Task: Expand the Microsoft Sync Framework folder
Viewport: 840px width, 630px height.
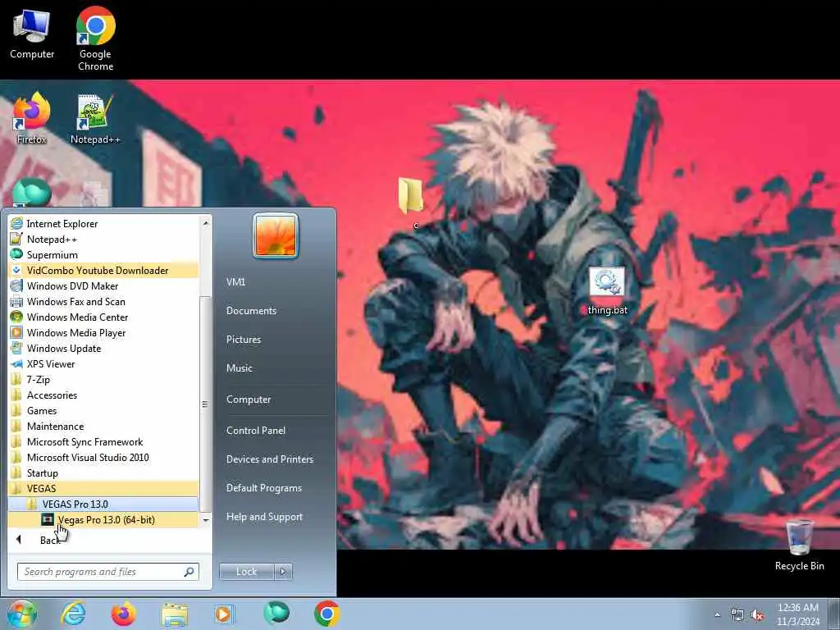Action: click(x=103, y=441)
